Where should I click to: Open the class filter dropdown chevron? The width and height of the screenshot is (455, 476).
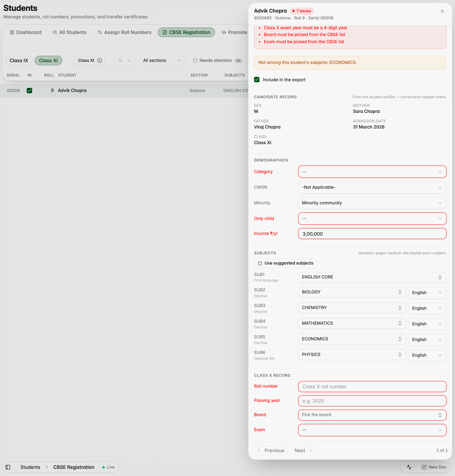click(x=129, y=61)
